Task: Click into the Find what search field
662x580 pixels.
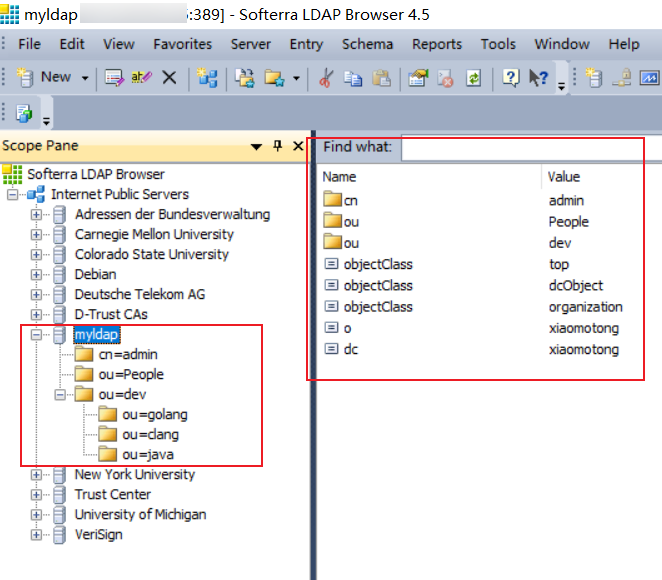Action: [x=531, y=148]
